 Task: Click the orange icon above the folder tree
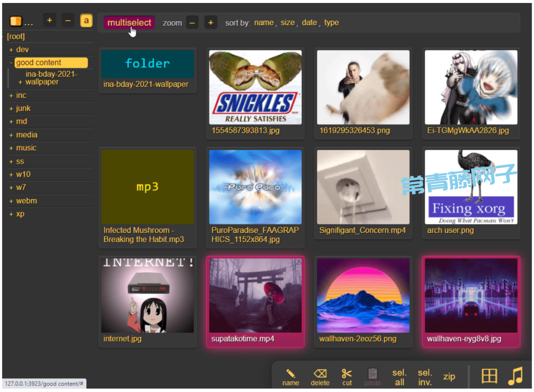(16, 22)
